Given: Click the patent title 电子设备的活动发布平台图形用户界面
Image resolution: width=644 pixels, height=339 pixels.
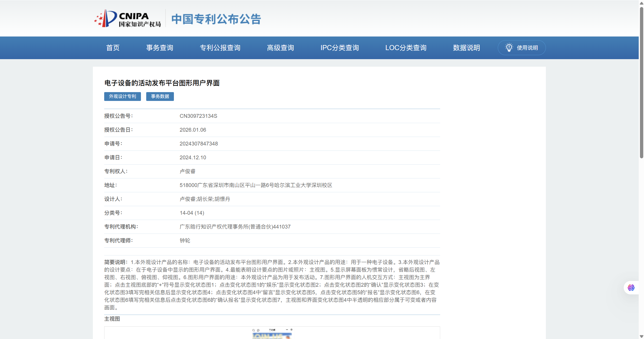Looking at the screenshot, I should coord(162,83).
